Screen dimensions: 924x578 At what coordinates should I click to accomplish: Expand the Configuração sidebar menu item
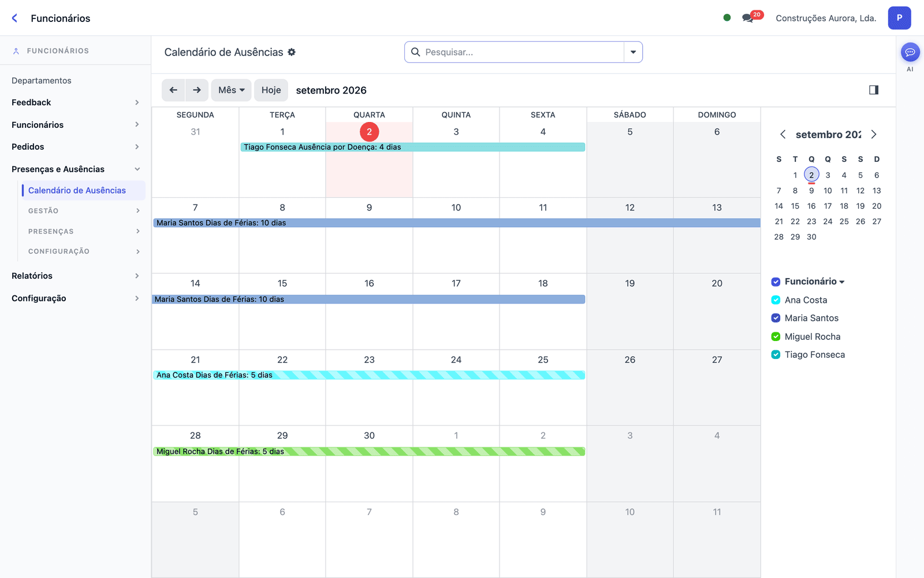[x=75, y=298]
